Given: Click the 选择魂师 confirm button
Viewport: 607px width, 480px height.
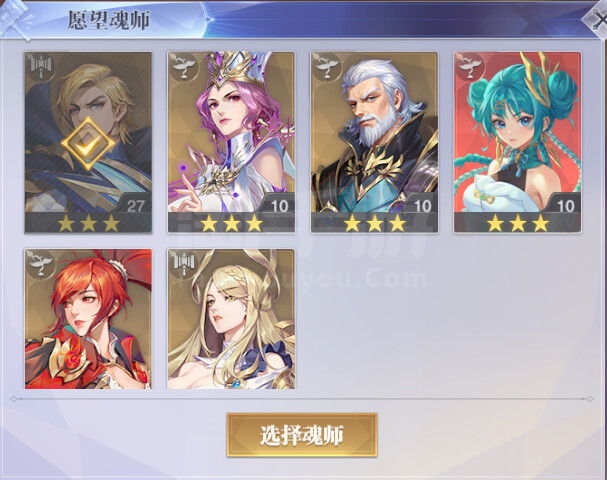Looking at the screenshot, I should (x=302, y=435).
